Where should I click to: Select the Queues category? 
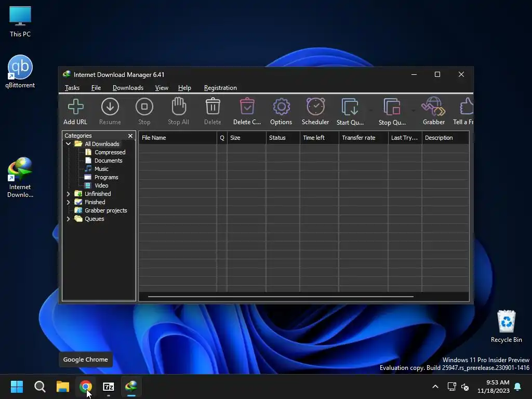coord(95,219)
